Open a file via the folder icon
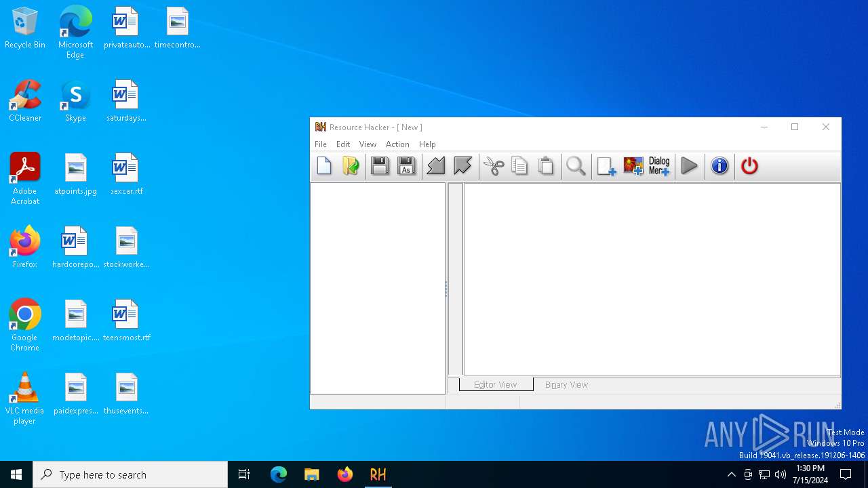Viewport: 868px width, 488px height. tap(351, 166)
